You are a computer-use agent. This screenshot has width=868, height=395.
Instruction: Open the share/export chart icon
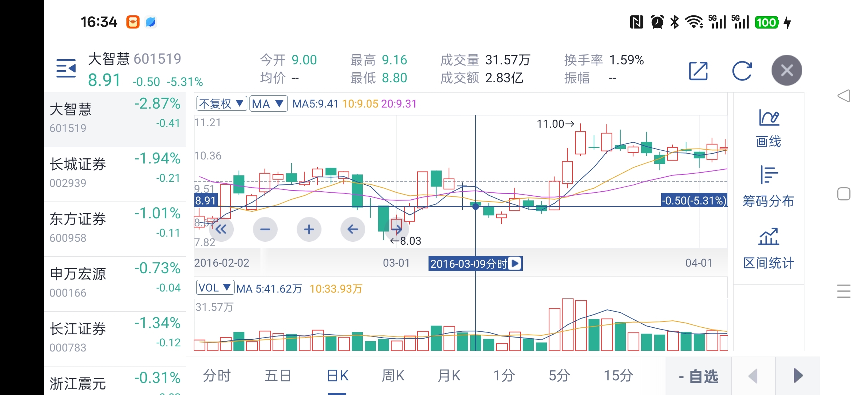(x=698, y=71)
